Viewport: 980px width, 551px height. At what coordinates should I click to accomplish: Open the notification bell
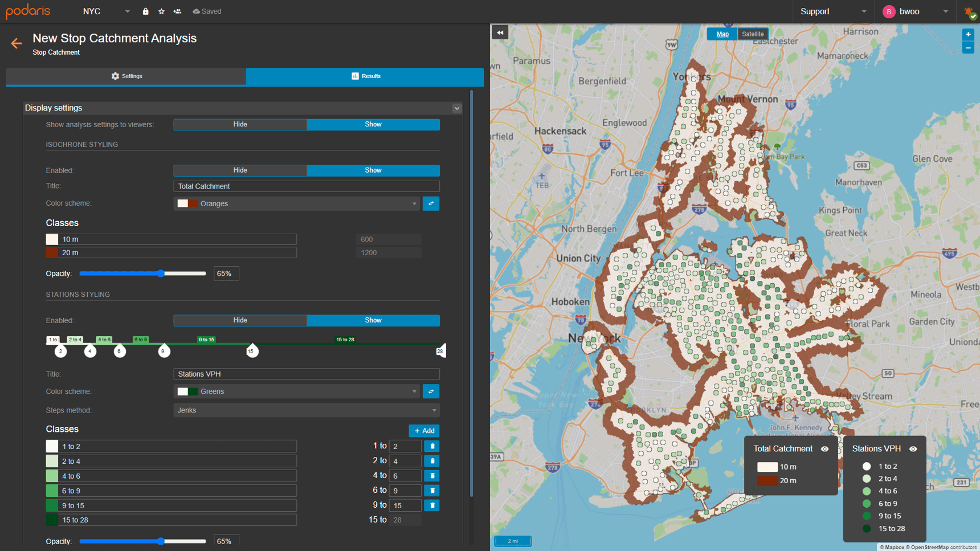coord(968,11)
